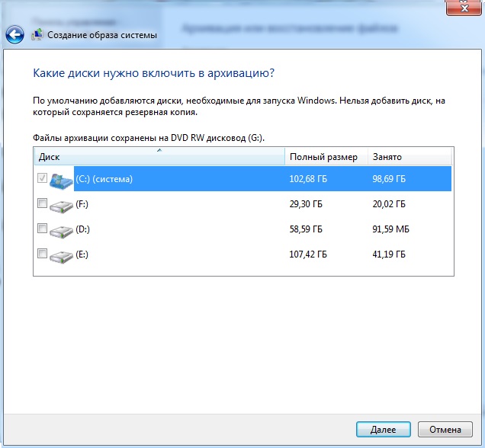Select the (D:) drive label

tap(82, 229)
